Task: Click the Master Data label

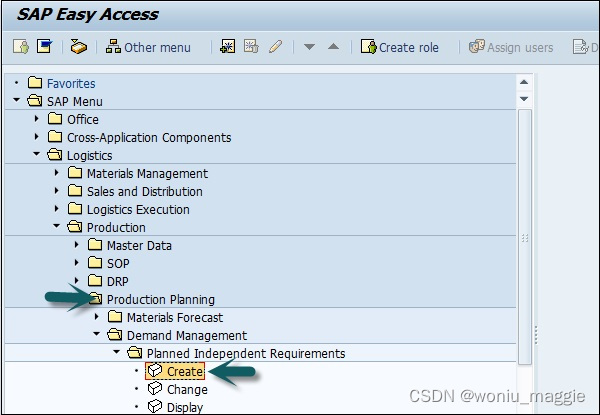Action: pos(139,246)
